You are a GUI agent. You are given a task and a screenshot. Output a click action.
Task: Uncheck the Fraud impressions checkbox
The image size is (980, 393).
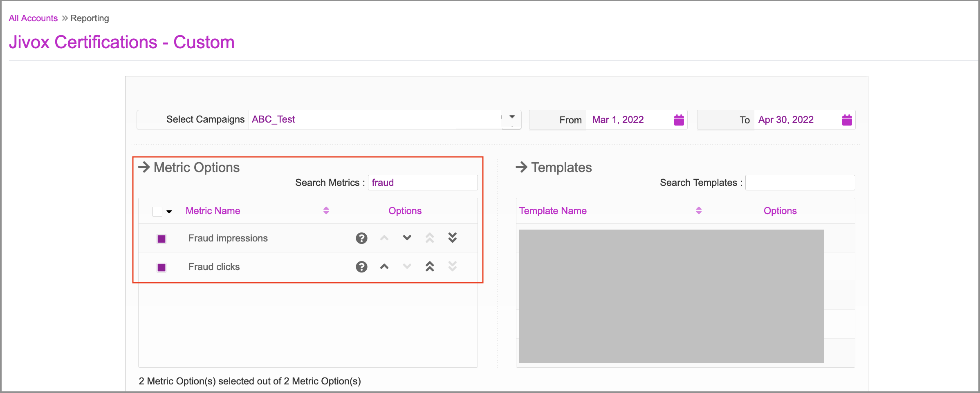[x=161, y=239]
